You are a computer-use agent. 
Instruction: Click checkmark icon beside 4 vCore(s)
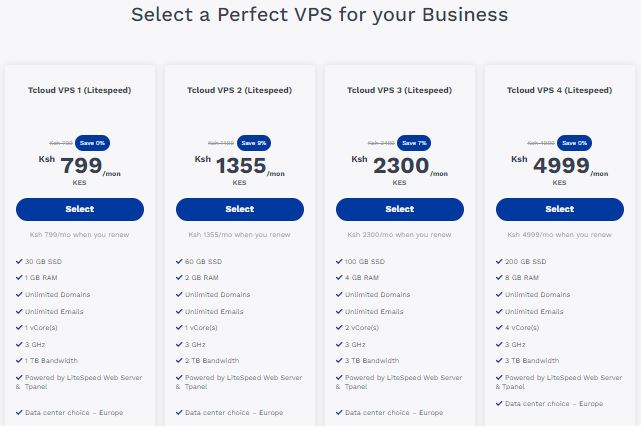[x=499, y=327]
